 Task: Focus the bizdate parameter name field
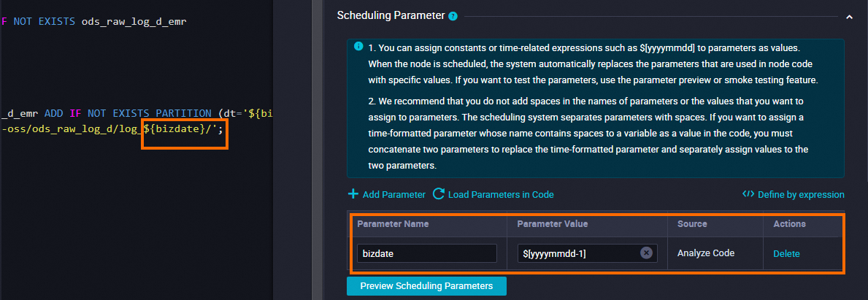426,253
